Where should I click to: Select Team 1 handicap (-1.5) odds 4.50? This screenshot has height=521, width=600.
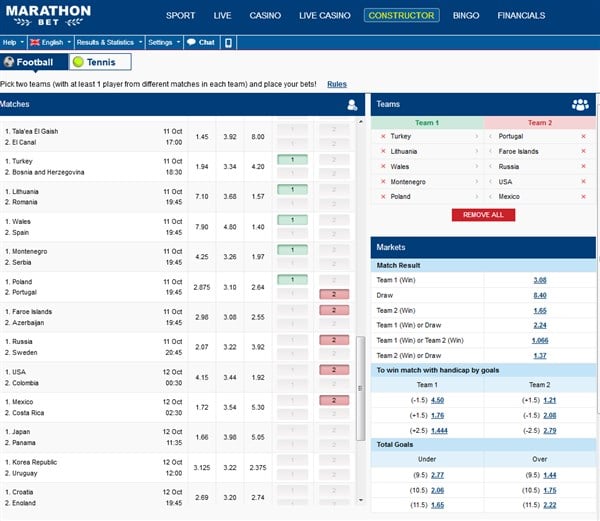tap(437, 400)
